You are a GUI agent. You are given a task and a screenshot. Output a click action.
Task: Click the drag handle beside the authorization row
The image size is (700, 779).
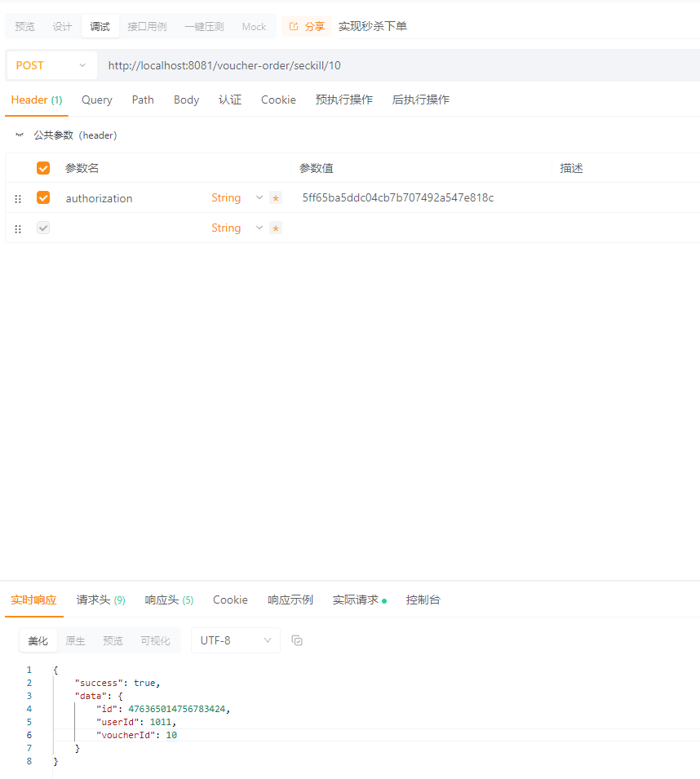click(x=17, y=197)
